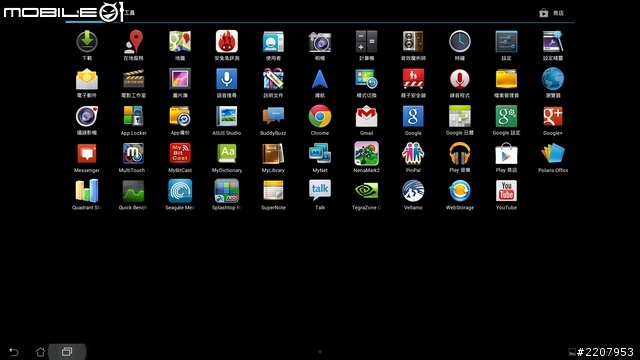Launch ASUS Studio

point(227,116)
